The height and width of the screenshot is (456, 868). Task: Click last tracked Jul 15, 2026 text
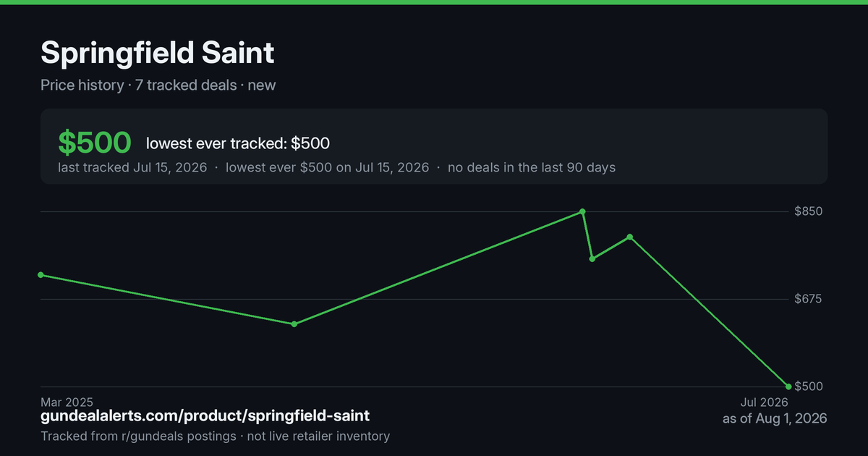132,167
